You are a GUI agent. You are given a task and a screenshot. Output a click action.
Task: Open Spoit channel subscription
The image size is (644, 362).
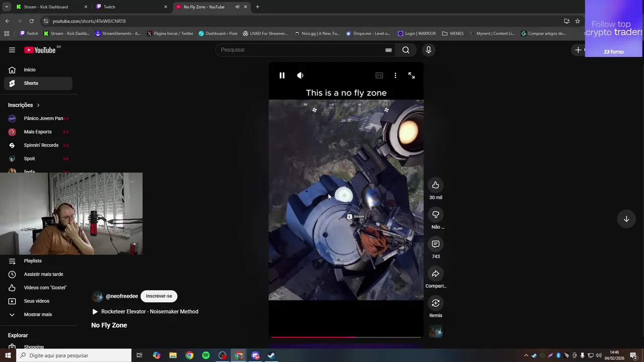point(38,159)
